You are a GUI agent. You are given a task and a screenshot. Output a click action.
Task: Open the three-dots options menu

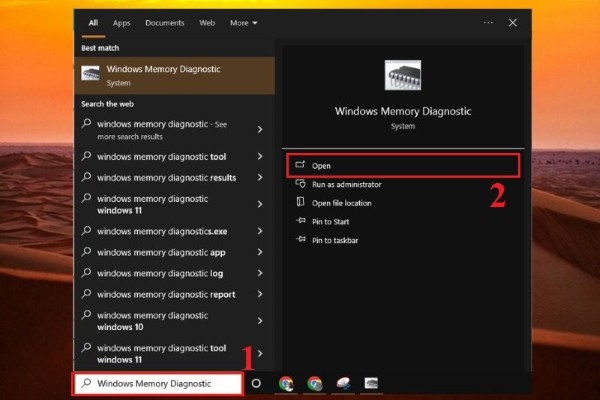click(488, 23)
